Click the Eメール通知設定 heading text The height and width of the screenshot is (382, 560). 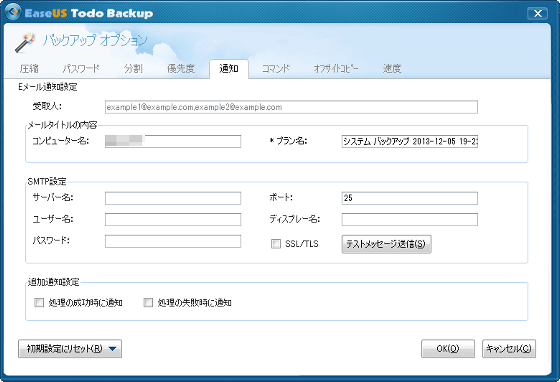[x=48, y=87]
